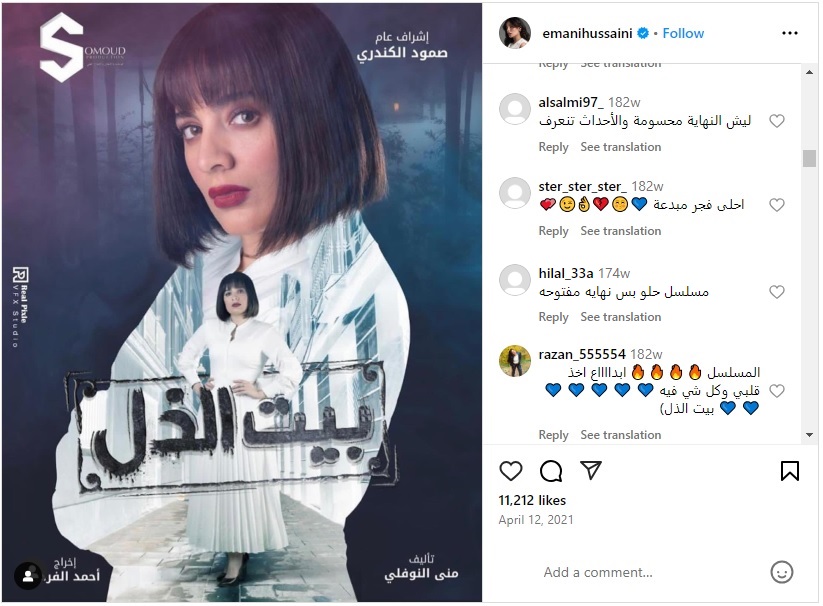Like the hilal_33a comment heart
Screen dimensions: 823x606
point(777,292)
